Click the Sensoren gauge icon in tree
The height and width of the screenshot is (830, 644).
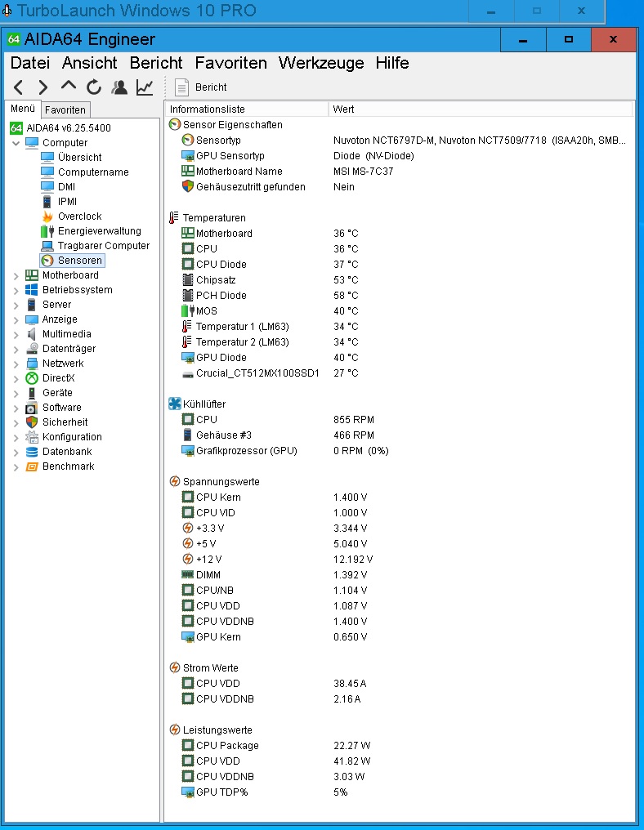[x=47, y=261]
